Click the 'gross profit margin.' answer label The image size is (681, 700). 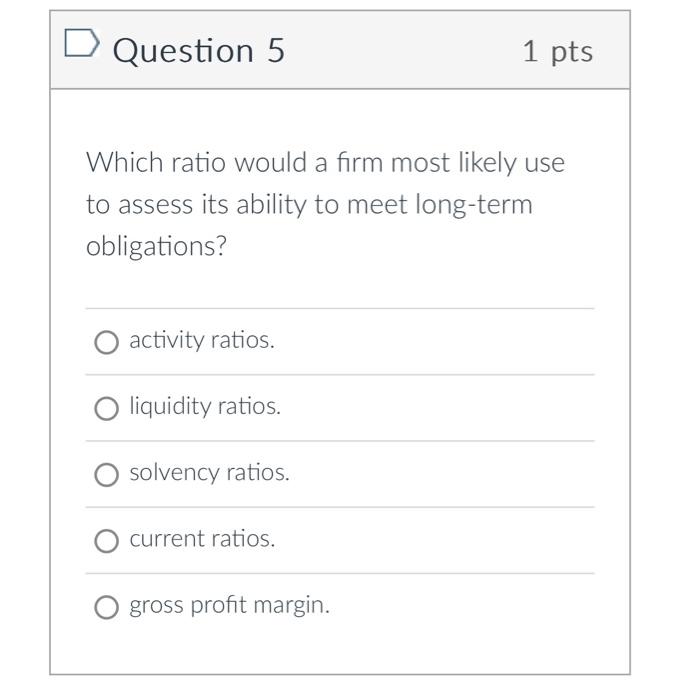pyautogui.click(x=229, y=605)
